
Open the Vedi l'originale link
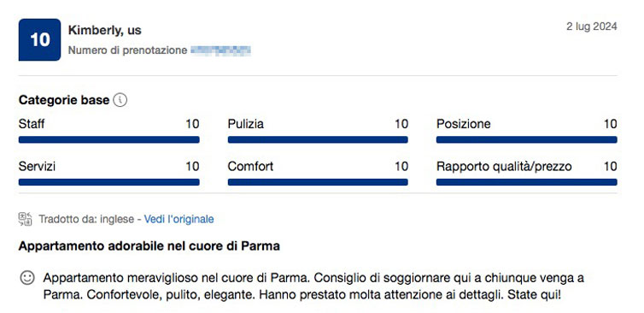179,219
